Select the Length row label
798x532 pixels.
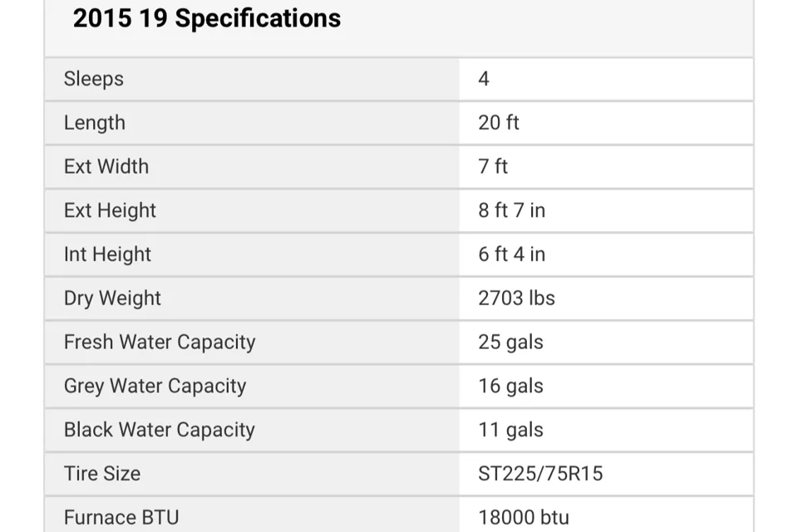point(95,123)
